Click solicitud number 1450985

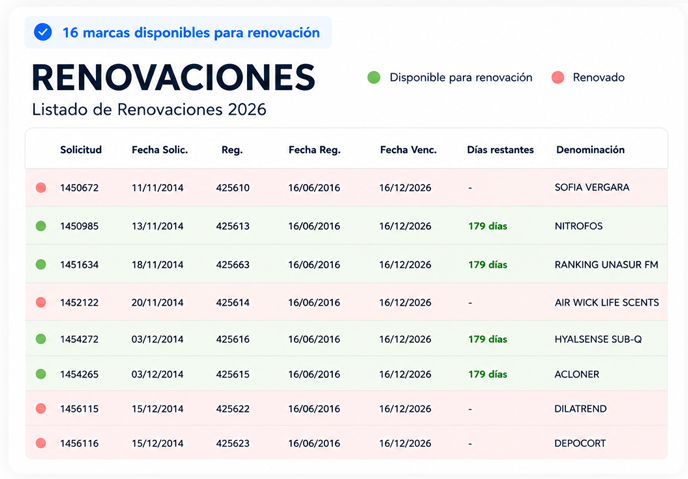point(79,226)
